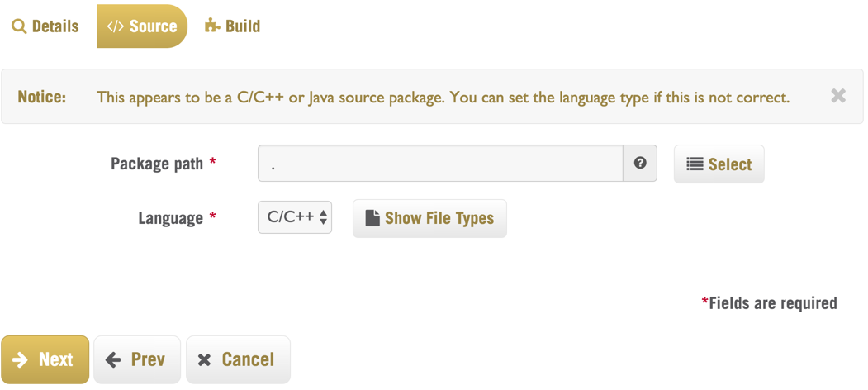Switch to the Build tab
868x390 pixels.
point(233,26)
